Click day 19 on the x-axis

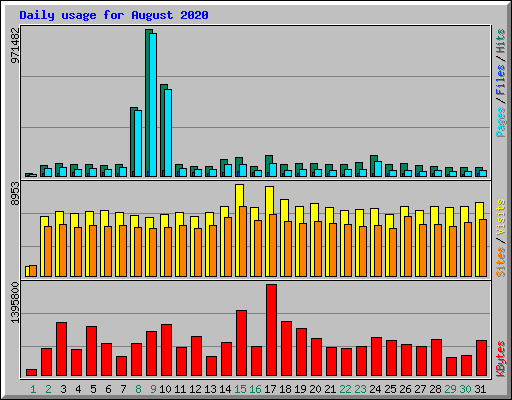click(300, 389)
